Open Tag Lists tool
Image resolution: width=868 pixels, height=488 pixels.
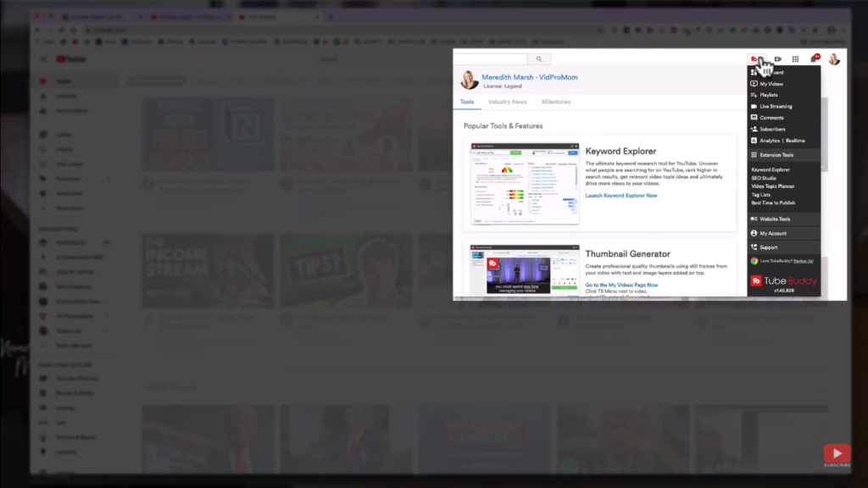click(x=760, y=195)
